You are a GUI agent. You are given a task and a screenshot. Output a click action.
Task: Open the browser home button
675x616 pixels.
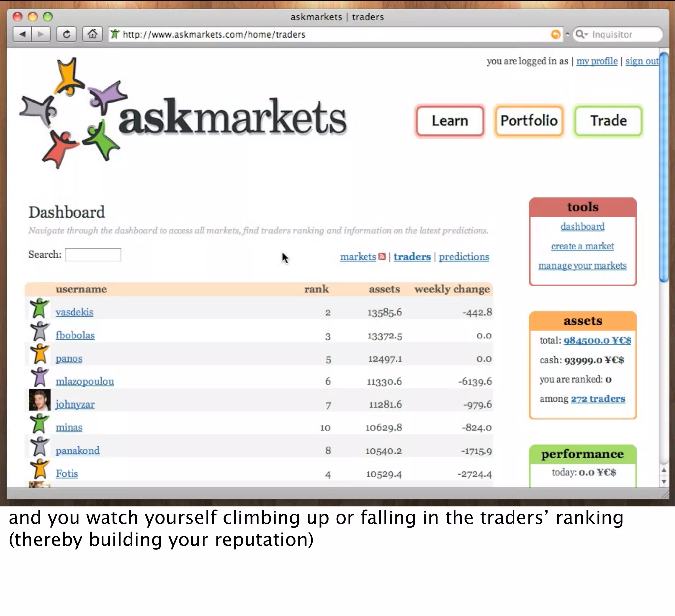tap(92, 34)
